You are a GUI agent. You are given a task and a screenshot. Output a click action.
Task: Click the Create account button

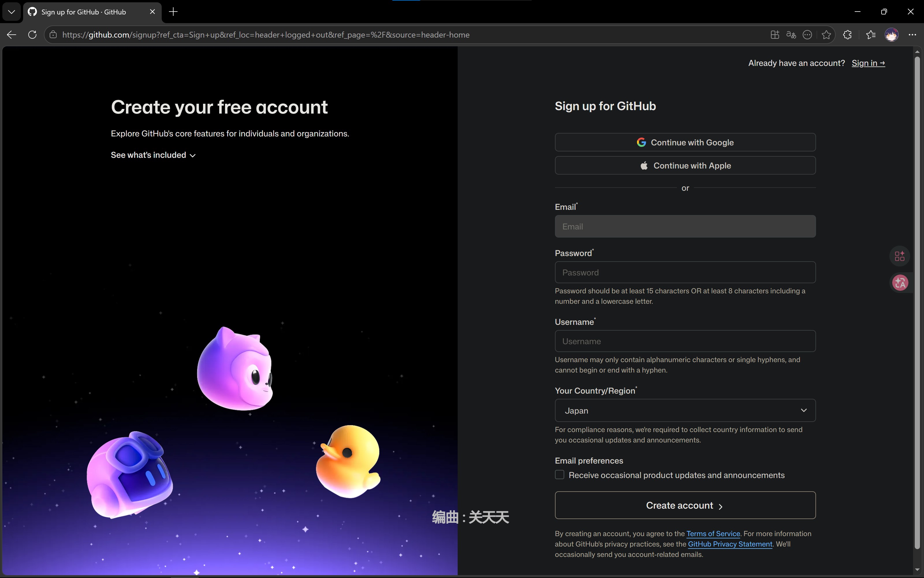pos(685,505)
